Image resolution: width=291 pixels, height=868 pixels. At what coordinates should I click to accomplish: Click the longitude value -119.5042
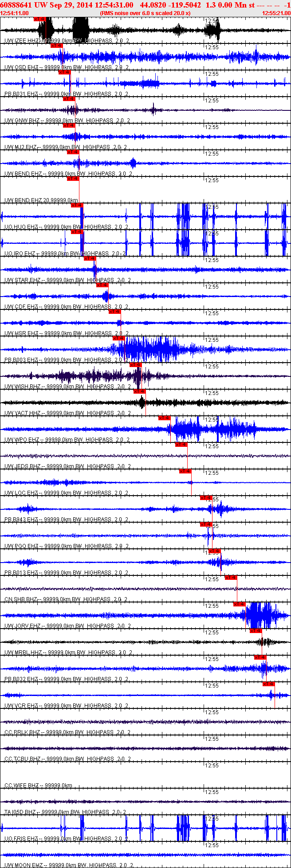184,5
